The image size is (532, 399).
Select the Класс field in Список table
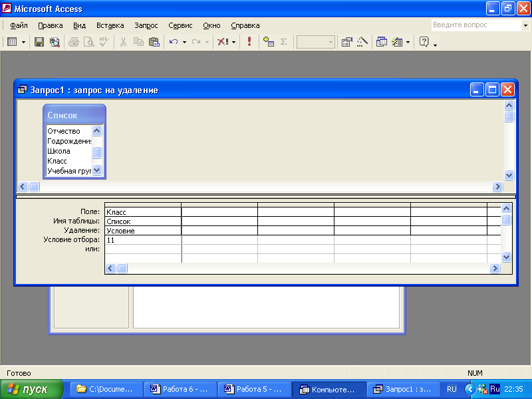point(69,161)
